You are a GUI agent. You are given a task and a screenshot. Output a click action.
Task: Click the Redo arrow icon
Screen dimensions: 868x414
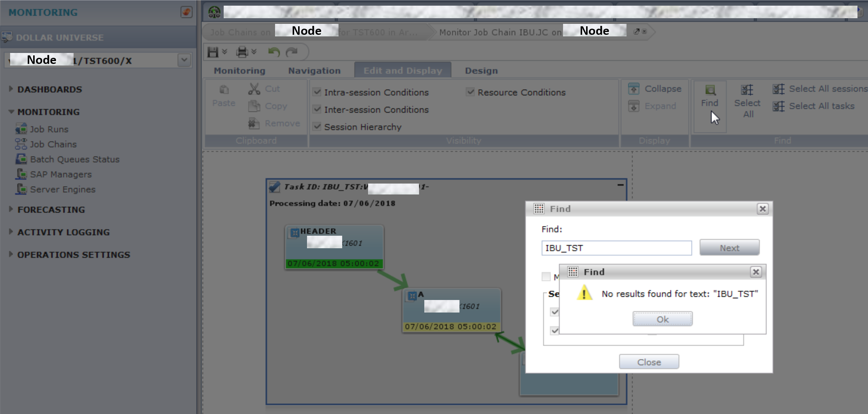click(292, 52)
